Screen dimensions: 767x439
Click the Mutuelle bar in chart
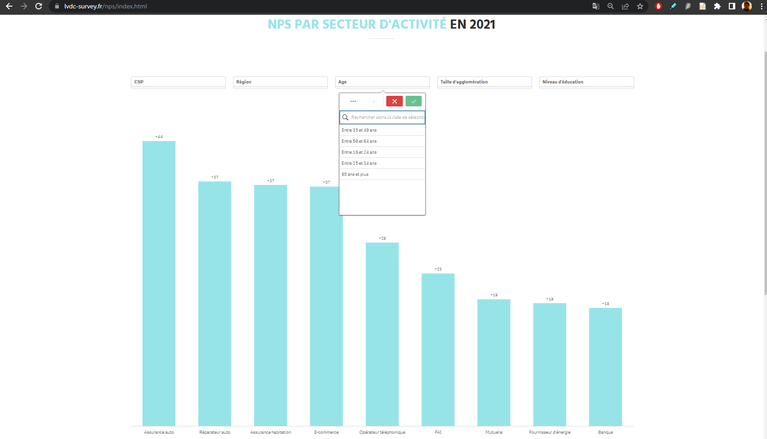pyautogui.click(x=494, y=363)
